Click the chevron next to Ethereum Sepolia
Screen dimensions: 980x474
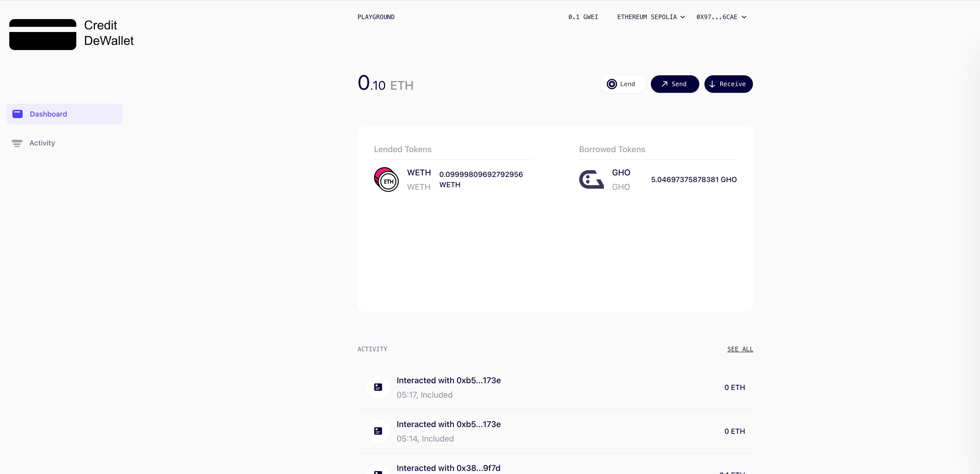683,17
